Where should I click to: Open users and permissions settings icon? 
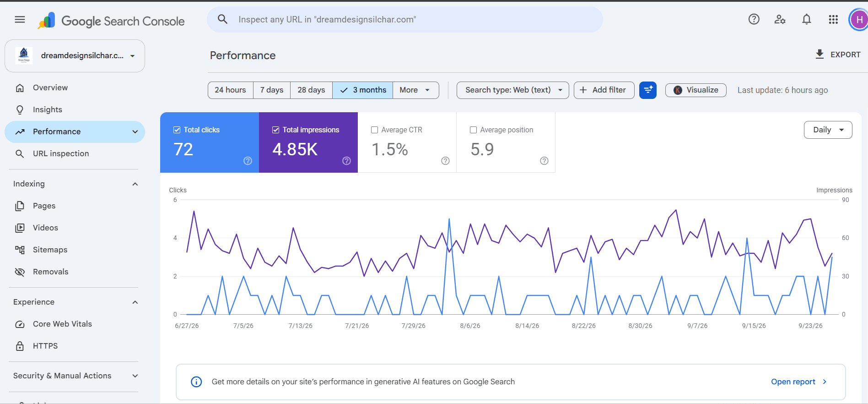click(780, 19)
